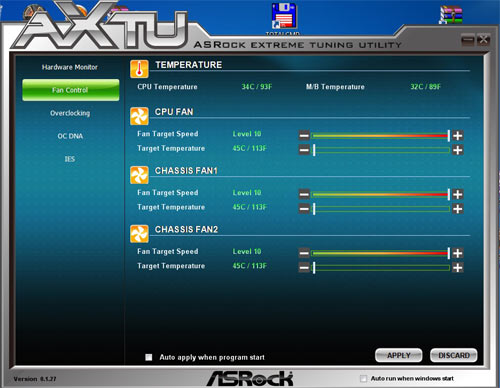The width and height of the screenshot is (500, 388).
Task: Click the CHASSIS FAN2 section fan icon
Action: click(139, 234)
